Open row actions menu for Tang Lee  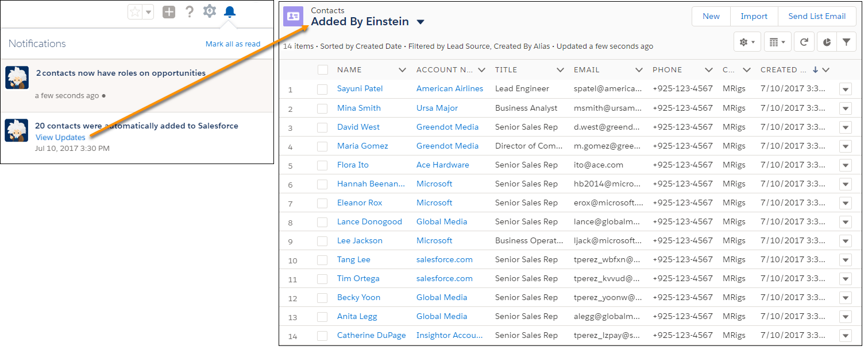pyautogui.click(x=845, y=259)
